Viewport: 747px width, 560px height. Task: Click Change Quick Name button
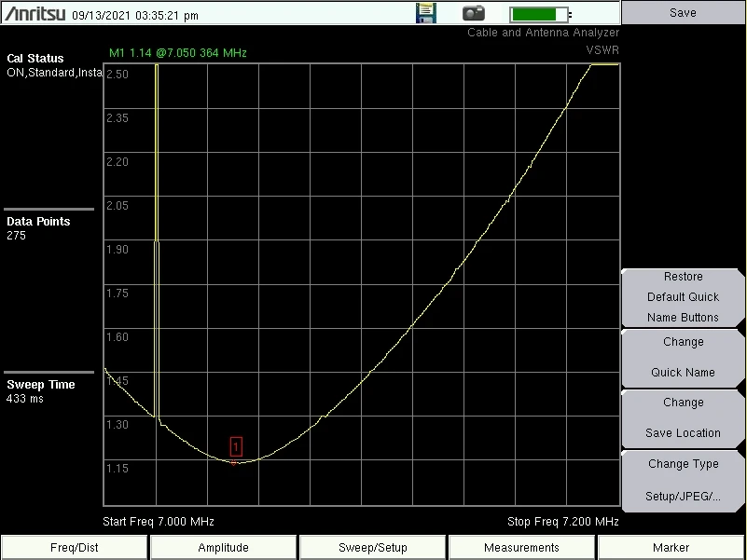click(x=683, y=358)
